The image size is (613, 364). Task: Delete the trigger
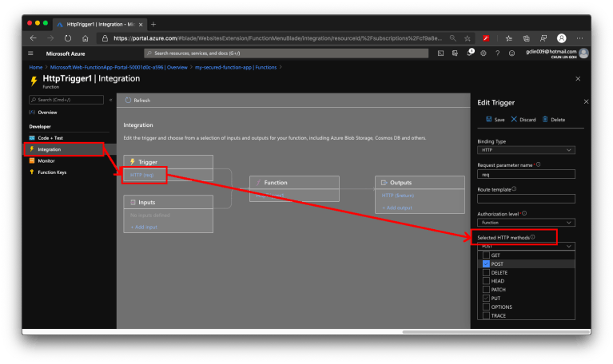[554, 120]
